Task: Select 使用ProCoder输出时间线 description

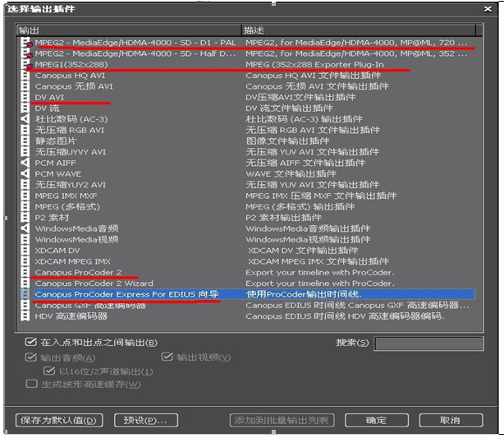Action: click(x=304, y=294)
